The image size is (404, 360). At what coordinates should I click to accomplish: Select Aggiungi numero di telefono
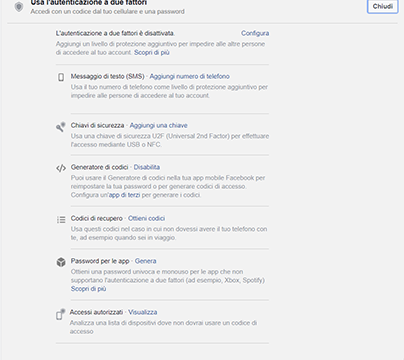pos(189,76)
